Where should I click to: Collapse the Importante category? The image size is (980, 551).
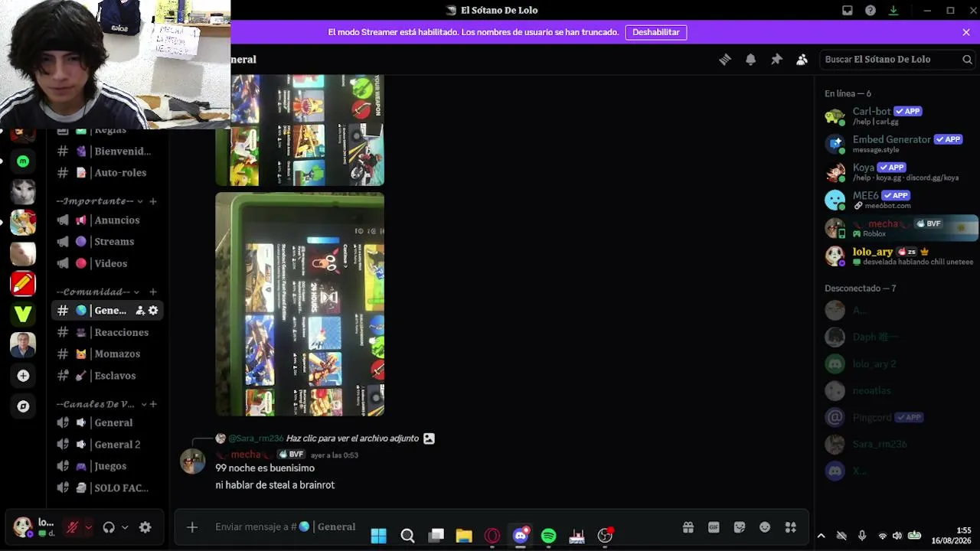(100, 201)
